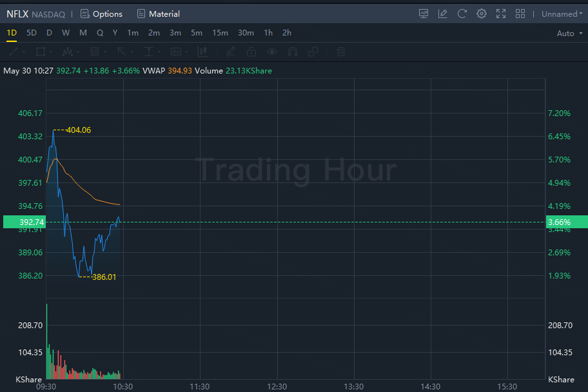588x392 pixels.
Task: Expand the arrow tool dropdown arrow
Action: tap(132, 52)
